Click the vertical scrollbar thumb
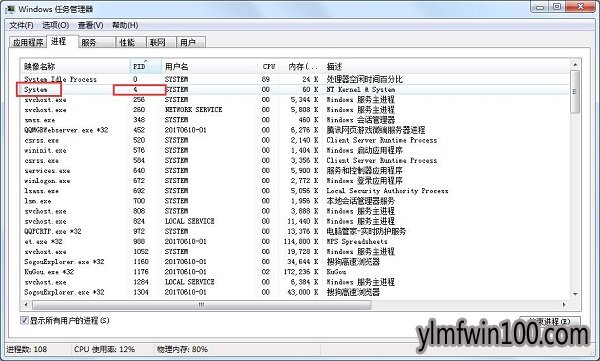This screenshot has width=600, height=361. click(575, 91)
